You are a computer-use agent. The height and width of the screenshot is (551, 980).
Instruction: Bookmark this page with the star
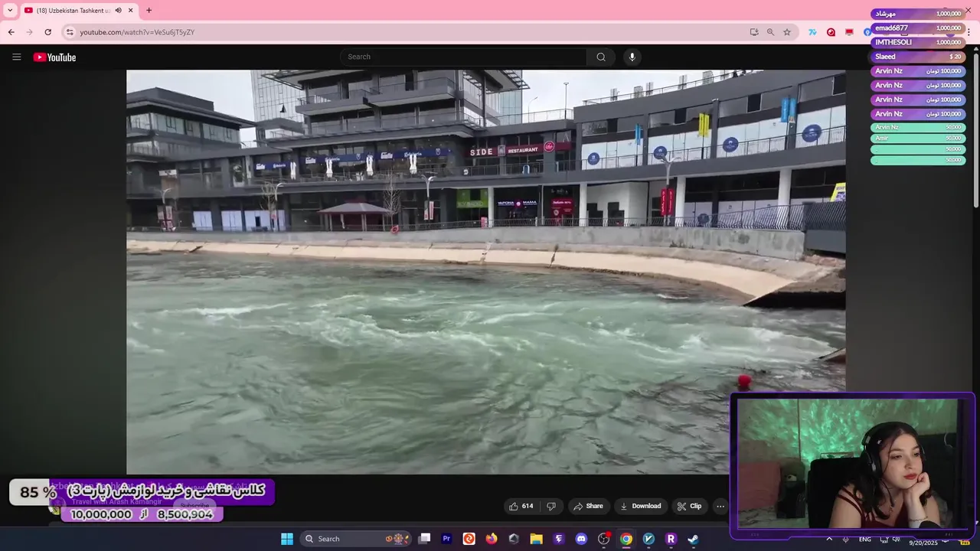[787, 32]
